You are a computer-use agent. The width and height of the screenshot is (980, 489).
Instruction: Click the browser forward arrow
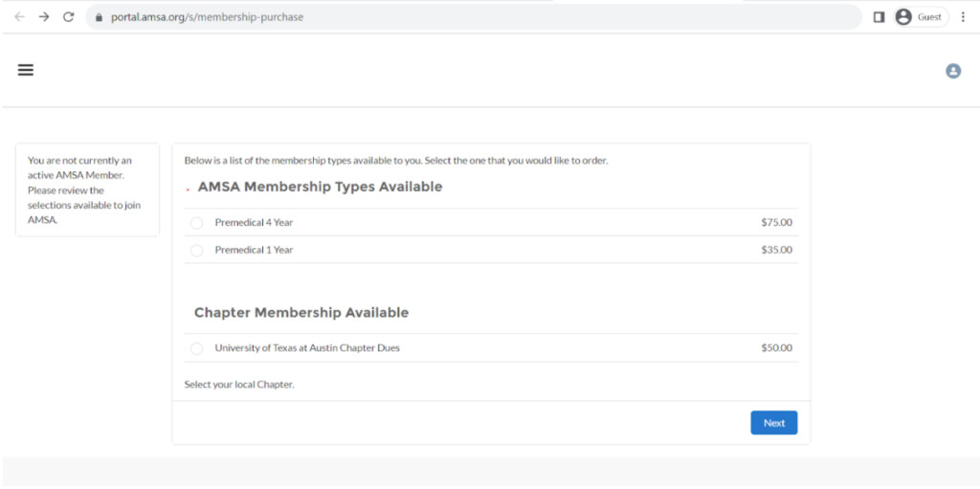click(44, 17)
